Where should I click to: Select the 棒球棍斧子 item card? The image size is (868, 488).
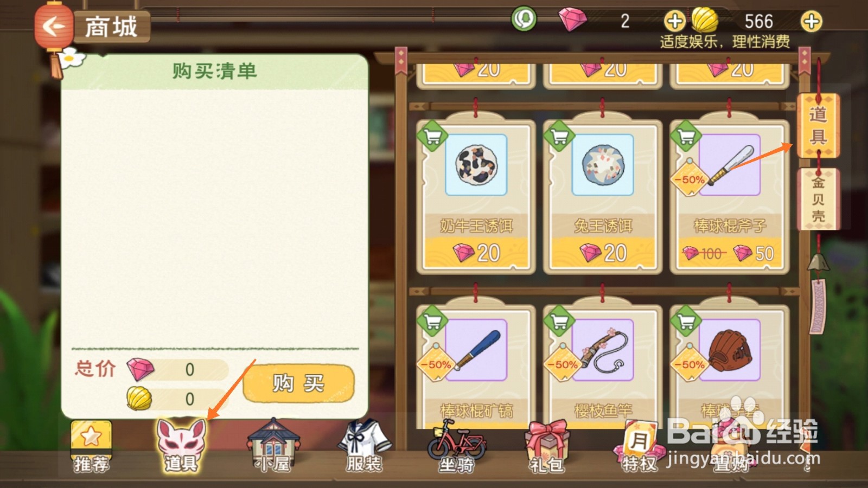coord(729,196)
